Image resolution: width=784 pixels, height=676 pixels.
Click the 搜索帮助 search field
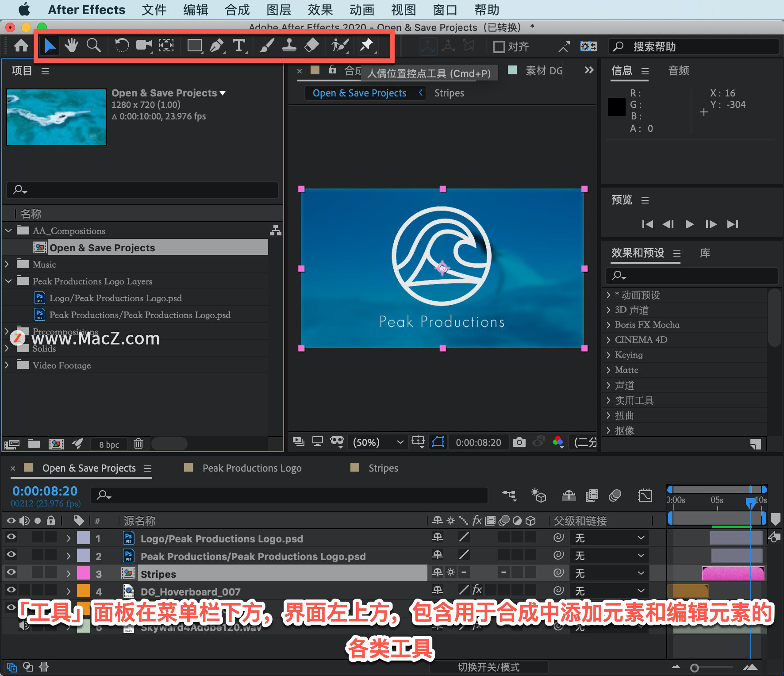[x=693, y=46]
